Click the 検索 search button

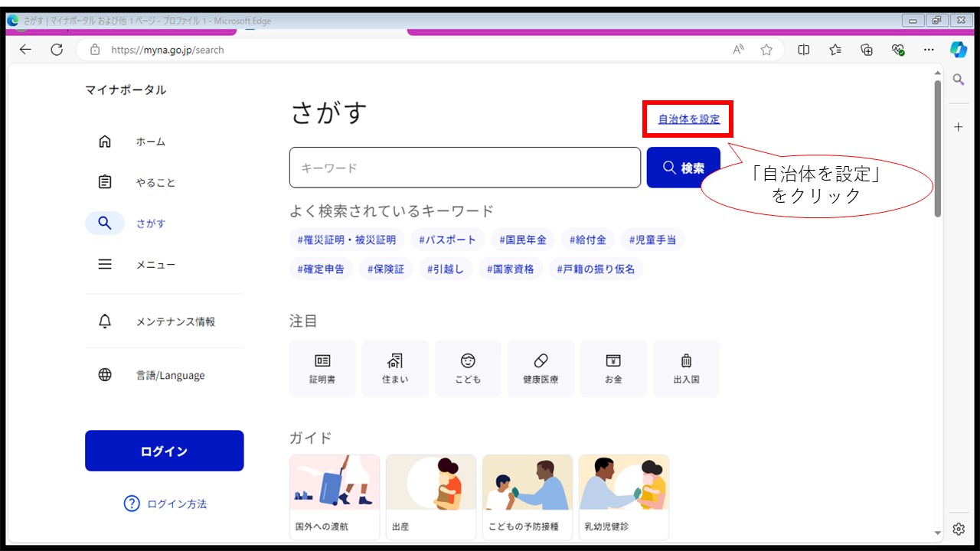[684, 168]
